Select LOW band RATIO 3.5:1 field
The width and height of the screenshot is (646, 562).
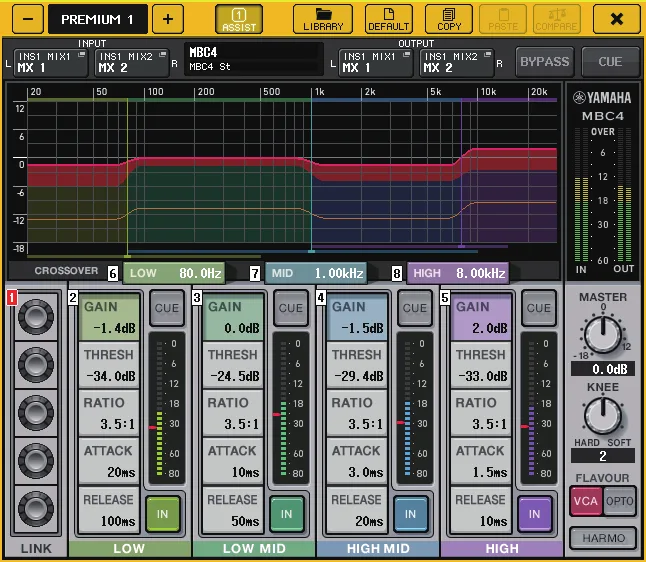click(109, 413)
